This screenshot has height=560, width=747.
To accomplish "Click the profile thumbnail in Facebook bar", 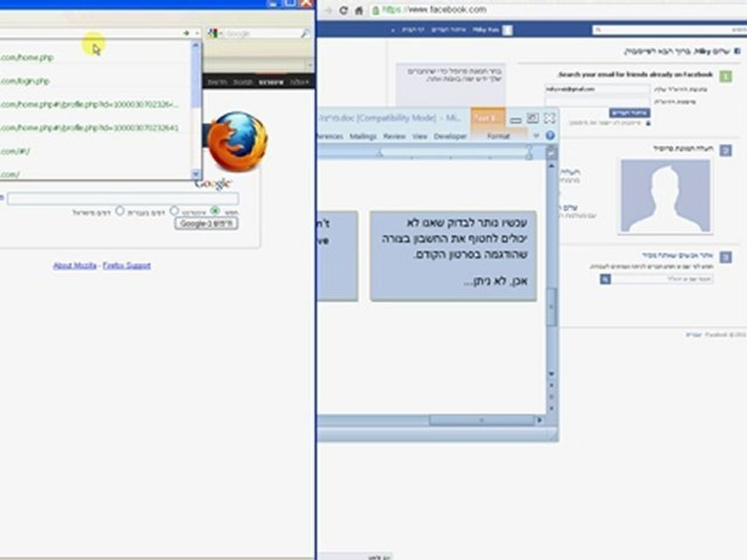I will tap(508, 30).
